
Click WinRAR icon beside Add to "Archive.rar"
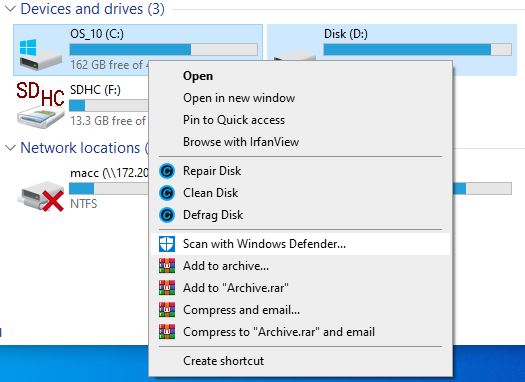[x=167, y=288]
